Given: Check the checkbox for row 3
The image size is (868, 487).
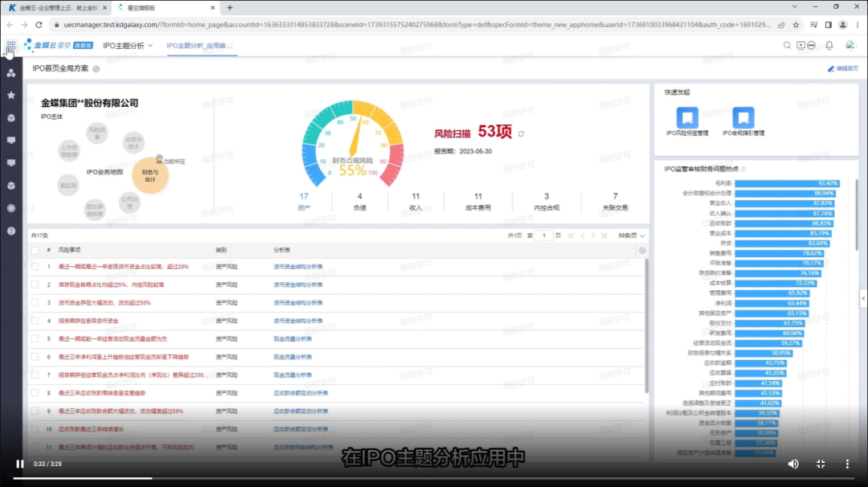Looking at the screenshot, I should (35, 303).
